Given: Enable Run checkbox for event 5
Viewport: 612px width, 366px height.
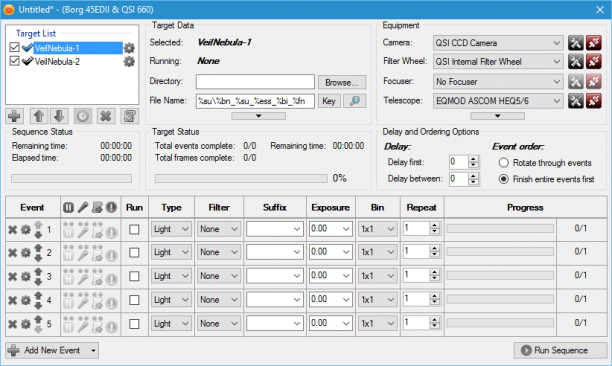Looking at the screenshot, I should point(134,324).
